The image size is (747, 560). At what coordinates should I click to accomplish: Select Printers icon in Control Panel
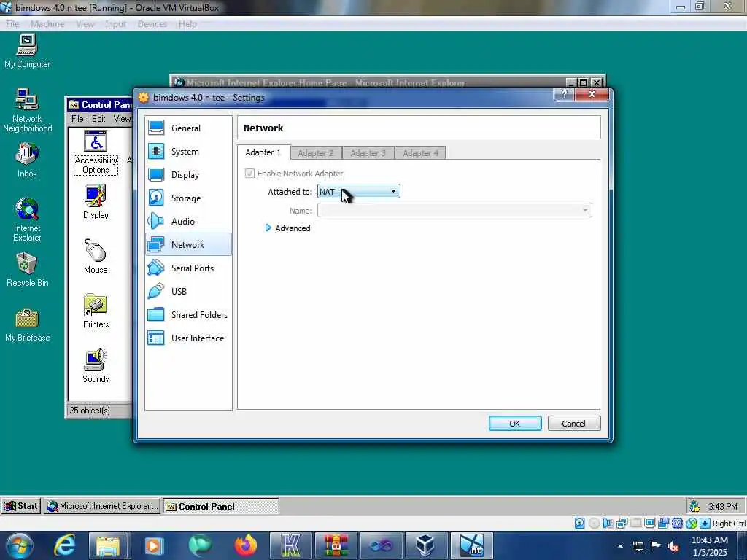[96, 311]
